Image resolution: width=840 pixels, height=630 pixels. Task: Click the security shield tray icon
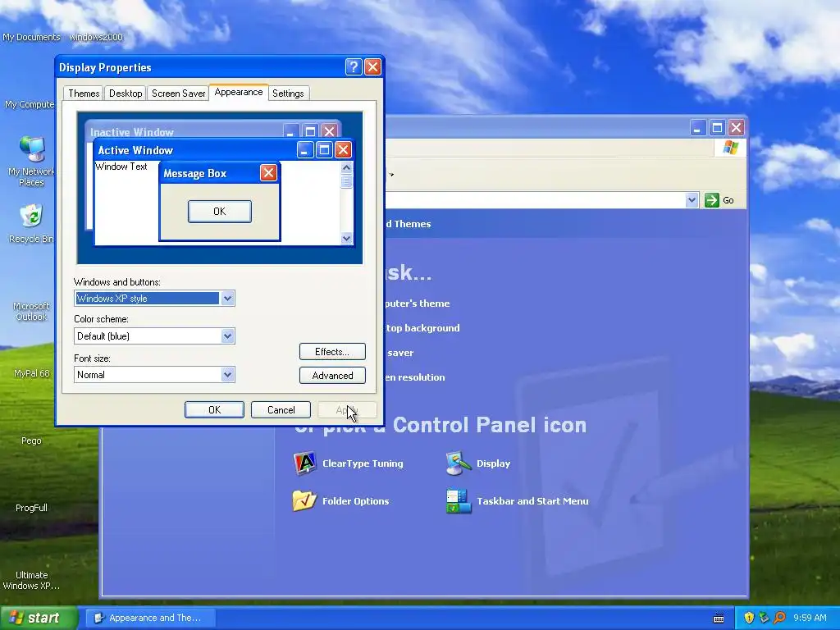click(749, 618)
